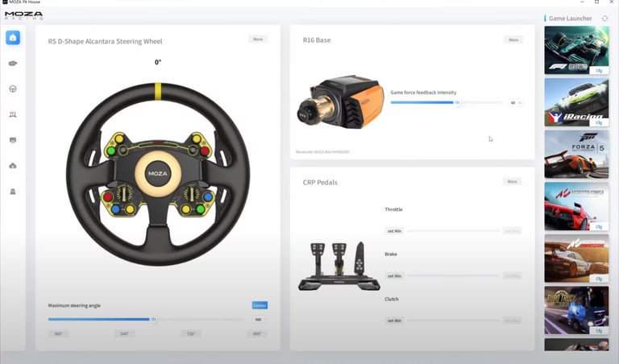Screen dimensions: 619x364
Task: Select the 540° steering angle preset
Action: click(x=125, y=333)
